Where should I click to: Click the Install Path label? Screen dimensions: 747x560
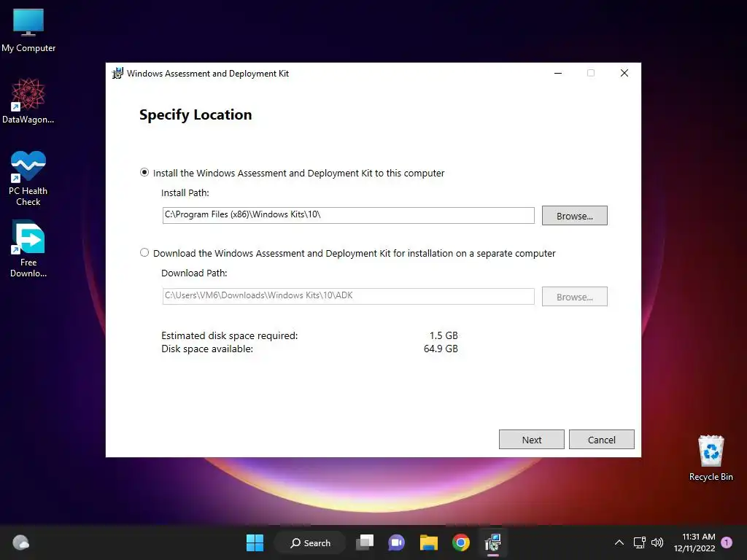coord(185,192)
